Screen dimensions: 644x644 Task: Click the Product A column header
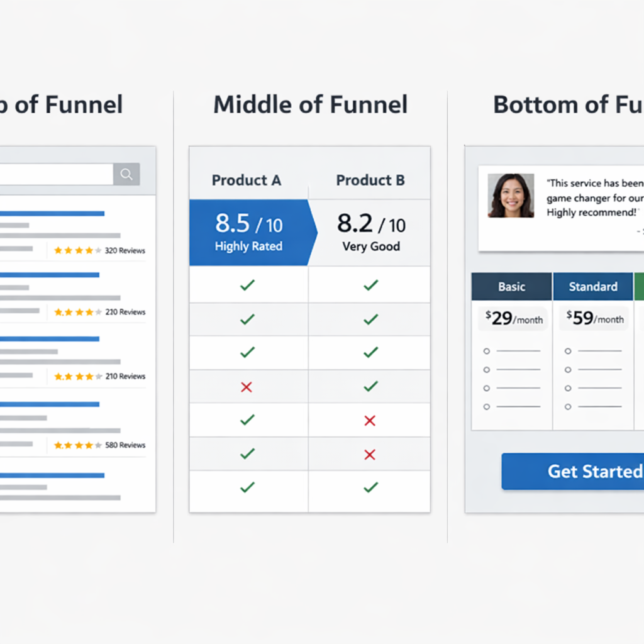pos(247,180)
